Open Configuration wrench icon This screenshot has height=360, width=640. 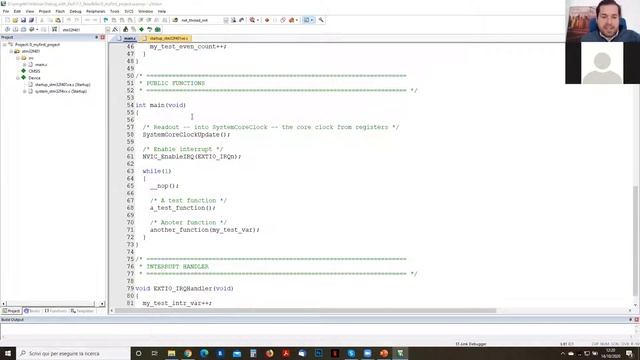click(321, 20)
